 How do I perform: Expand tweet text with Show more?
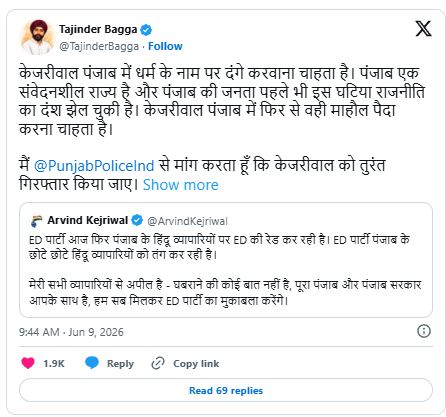(181, 185)
